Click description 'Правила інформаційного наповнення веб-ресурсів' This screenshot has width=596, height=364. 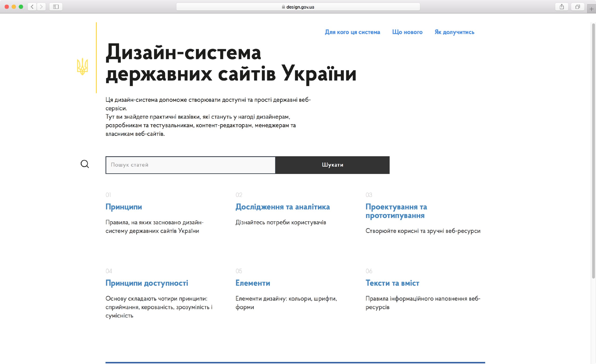(423, 303)
